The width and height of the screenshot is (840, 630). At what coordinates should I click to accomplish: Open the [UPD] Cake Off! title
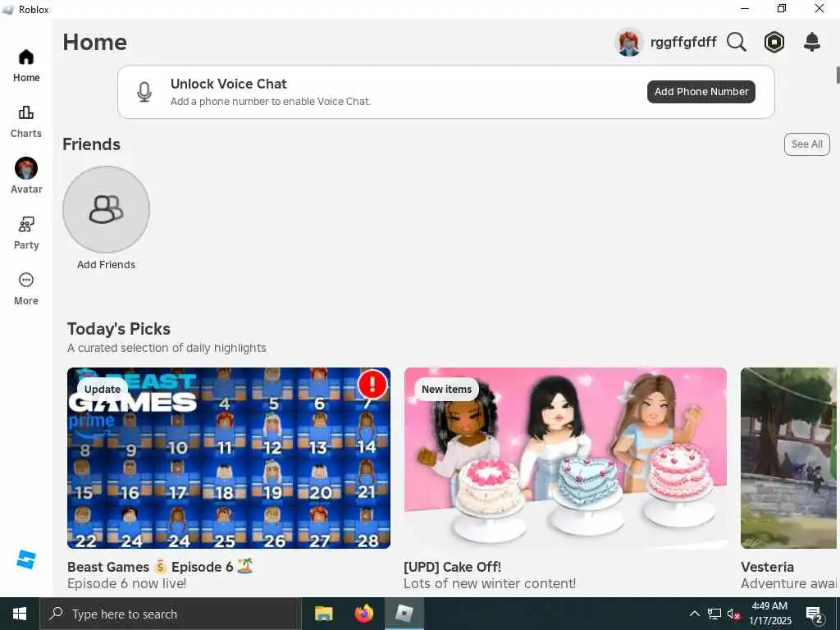452,567
